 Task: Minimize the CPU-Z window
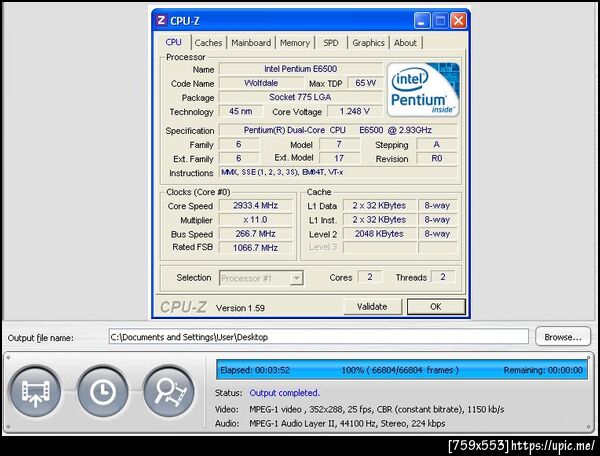click(x=422, y=21)
